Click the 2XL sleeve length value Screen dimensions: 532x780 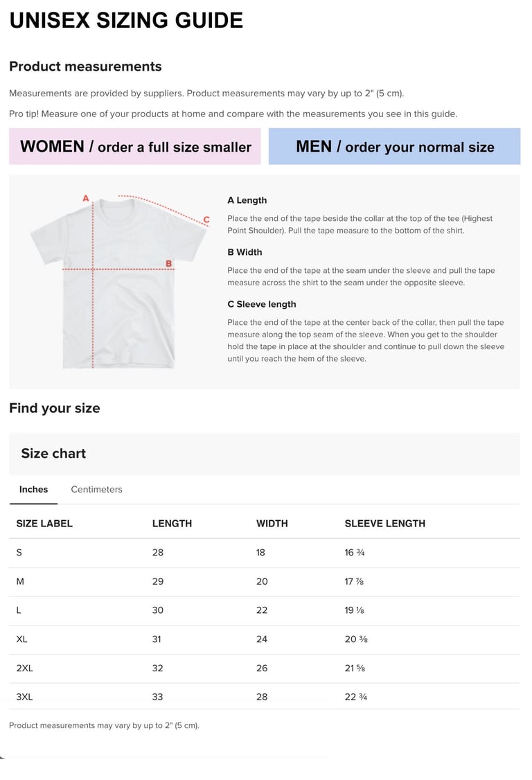click(356, 668)
